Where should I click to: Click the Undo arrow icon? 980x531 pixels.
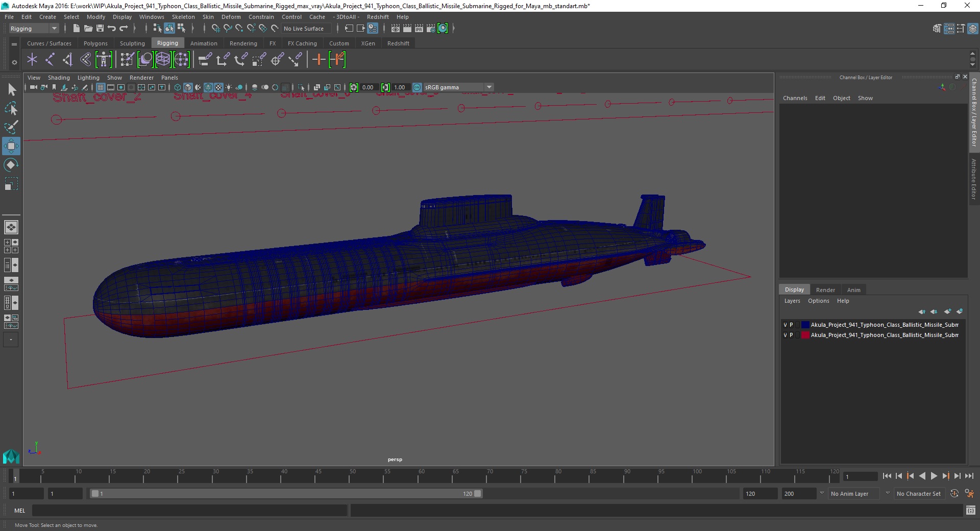pos(112,29)
